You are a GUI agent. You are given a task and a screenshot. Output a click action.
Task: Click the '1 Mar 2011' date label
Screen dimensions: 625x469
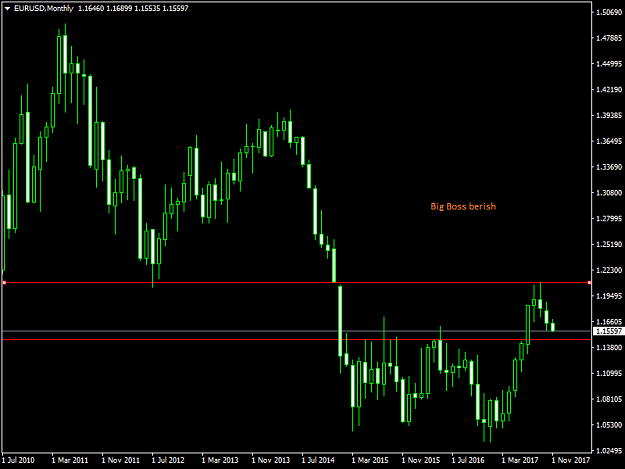coord(70,460)
